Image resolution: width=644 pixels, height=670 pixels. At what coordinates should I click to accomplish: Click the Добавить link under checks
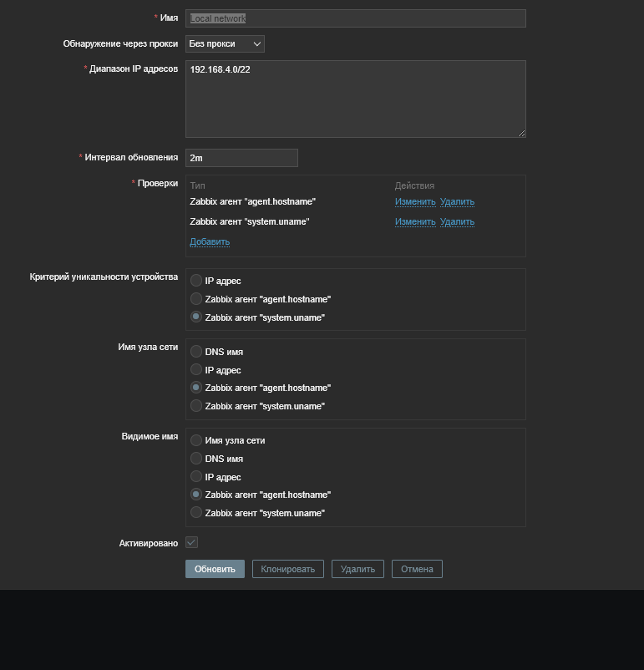click(210, 241)
